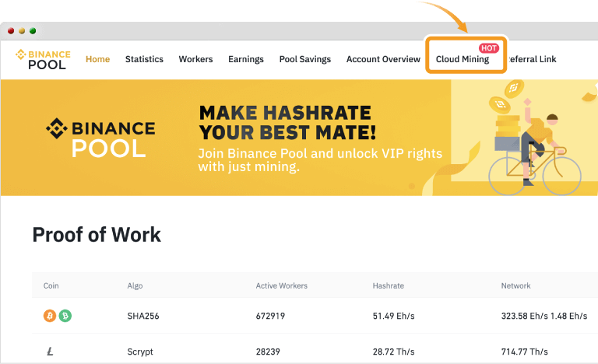Click the banner subtitle about VIP rights
Viewport: 598px width, 364px height.
pos(320,160)
